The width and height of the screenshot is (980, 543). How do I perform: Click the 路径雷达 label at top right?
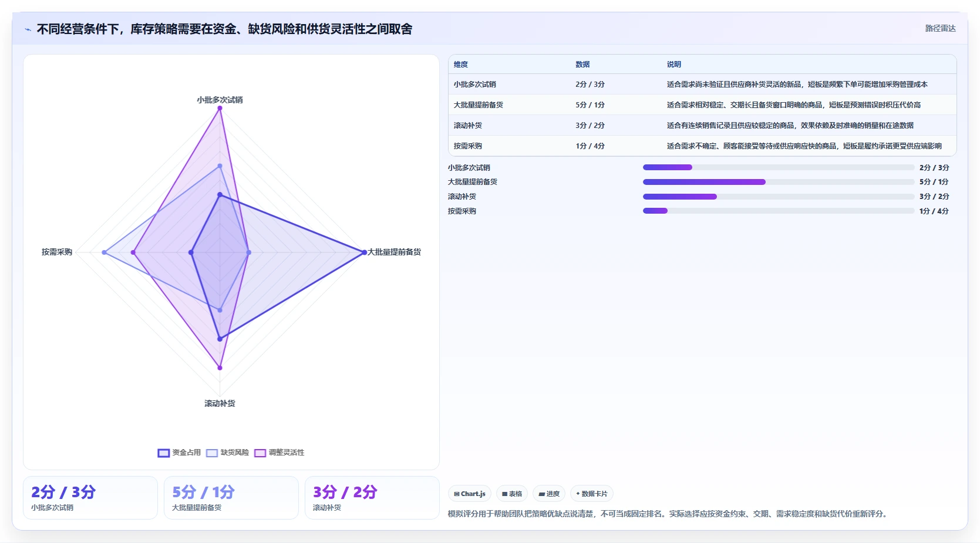point(940,28)
